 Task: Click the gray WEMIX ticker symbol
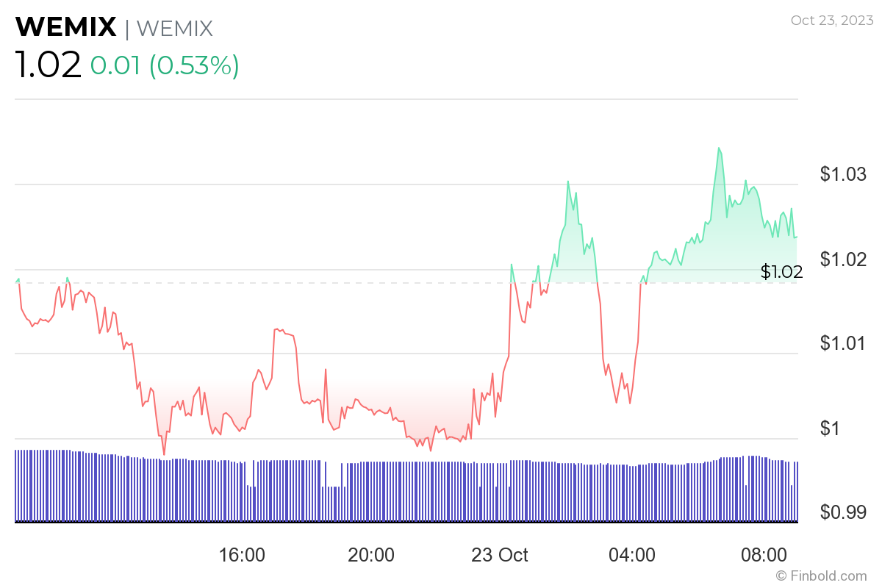(x=174, y=28)
